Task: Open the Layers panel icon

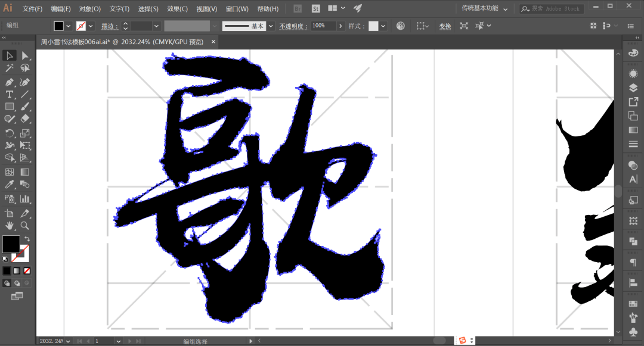Action: pyautogui.click(x=633, y=88)
